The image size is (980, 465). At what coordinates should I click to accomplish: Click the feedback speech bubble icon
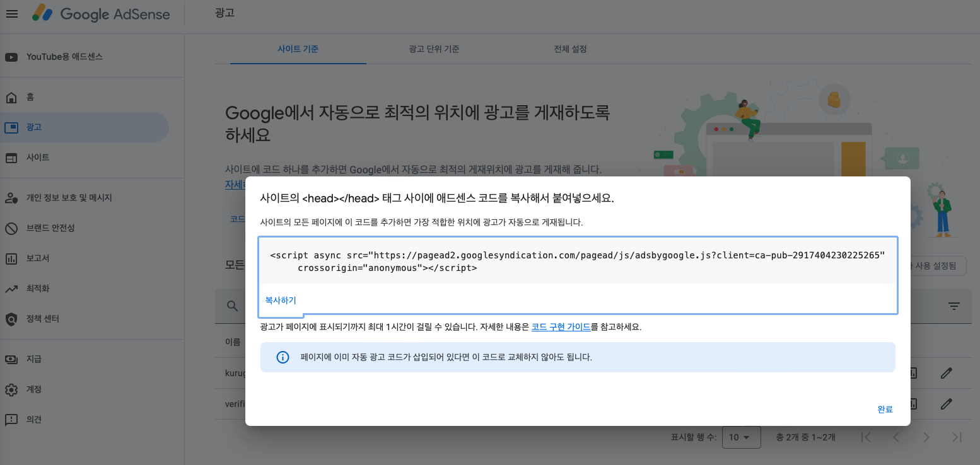tap(11, 420)
